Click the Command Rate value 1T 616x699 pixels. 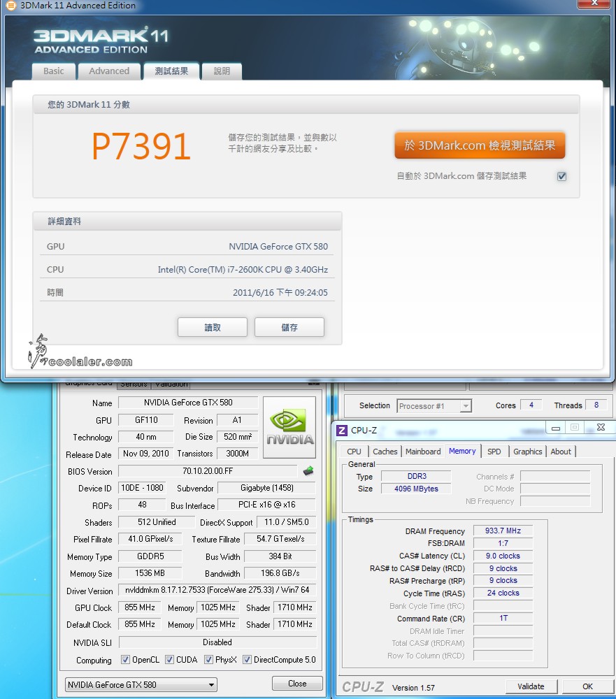coord(503,619)
